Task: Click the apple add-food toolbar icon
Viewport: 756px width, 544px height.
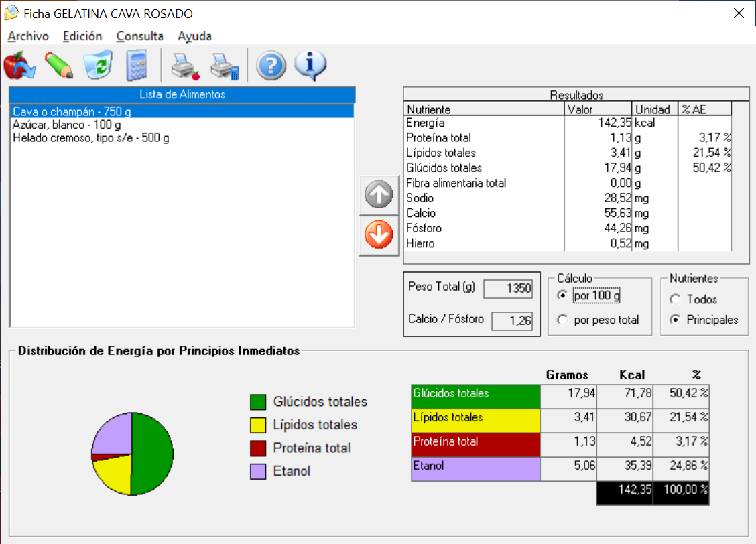Action: (19, 66)
